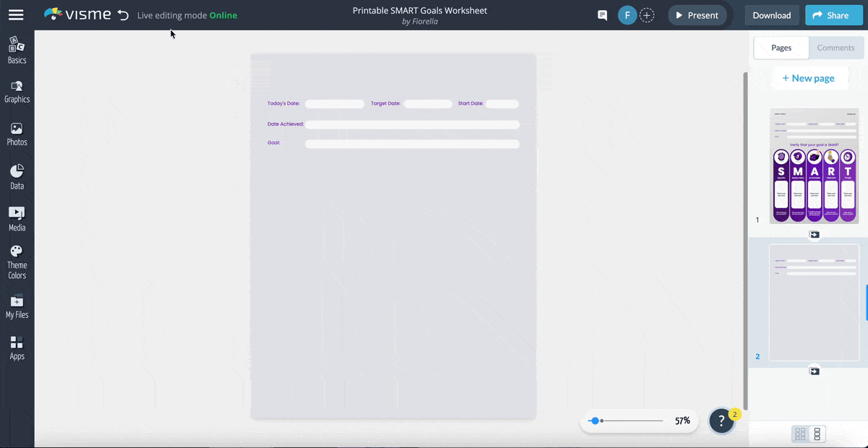Screen dimensions: 868x448
Task: Open the Data sidebar panel
Action: coord(17,177)
